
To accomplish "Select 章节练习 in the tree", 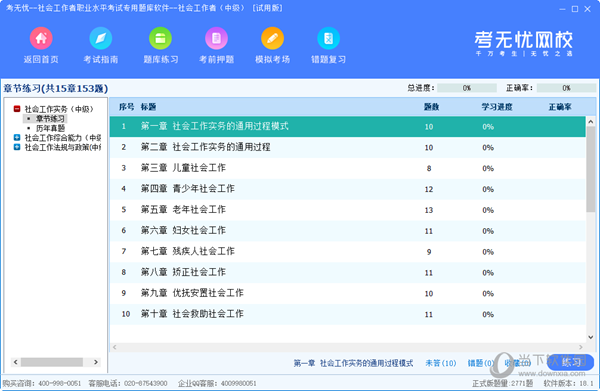I will tap(50, 119).
